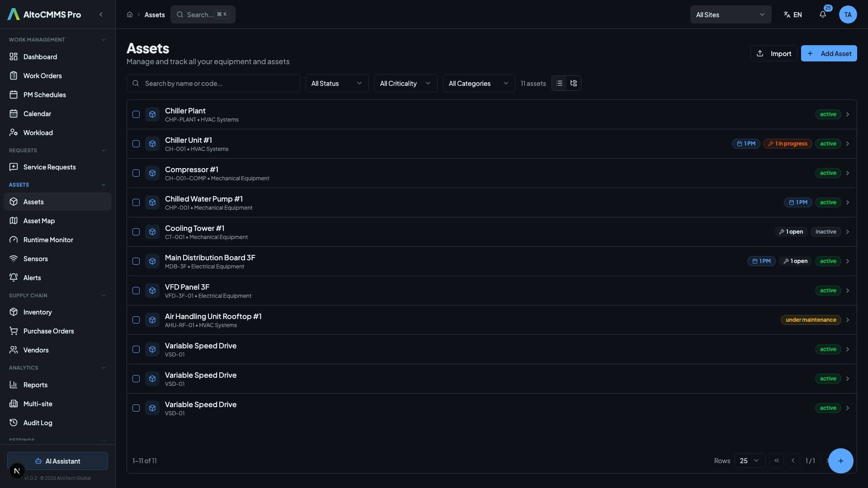Open the Audit Log
Image resolution: width=868 pixels, height=488 pixels.
click(x=38, y=422)
